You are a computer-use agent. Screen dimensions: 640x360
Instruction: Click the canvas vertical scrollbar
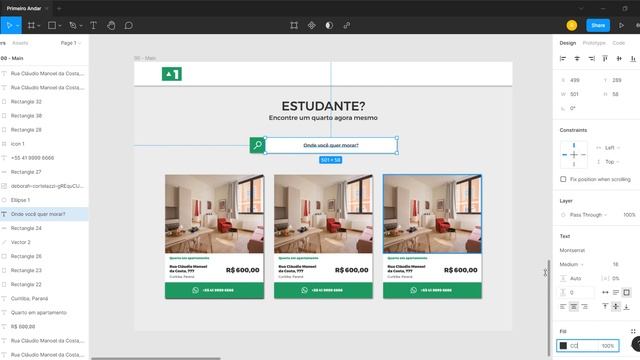click(x=549, y=308)
